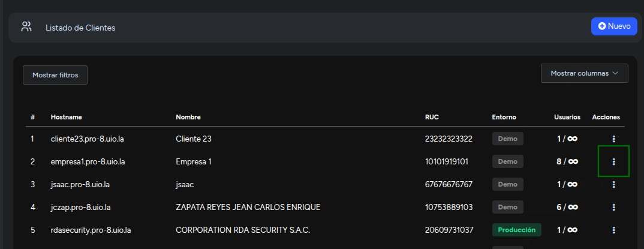Select hostname empresa1.pro-8.uio.la
The width and height of the screenshot is (644, 249).
tap(88, 162)
